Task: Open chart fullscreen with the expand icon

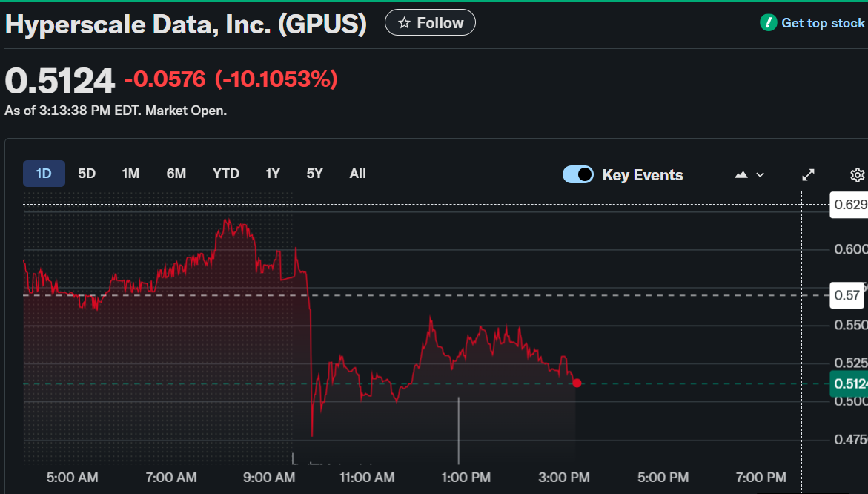Action: [x=809, y=175]
